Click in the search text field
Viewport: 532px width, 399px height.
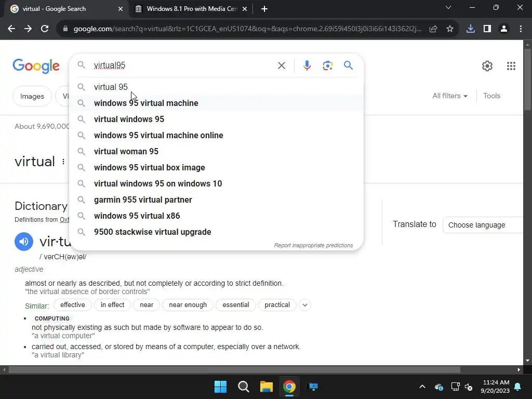click(x=183, y=65)
